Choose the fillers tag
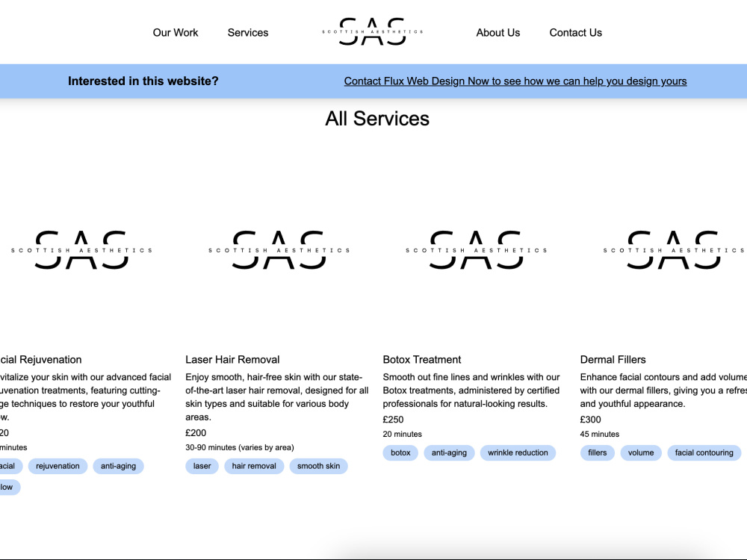The width and height of the screenshot is (747, 560). click(598, 453)
